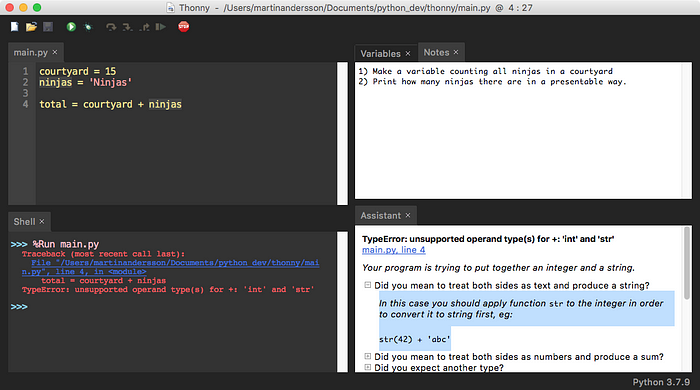The height and width of the screenshot is (390, 700).
Task: Open traceback file link in Shell
Action: [x=171, y=267]
